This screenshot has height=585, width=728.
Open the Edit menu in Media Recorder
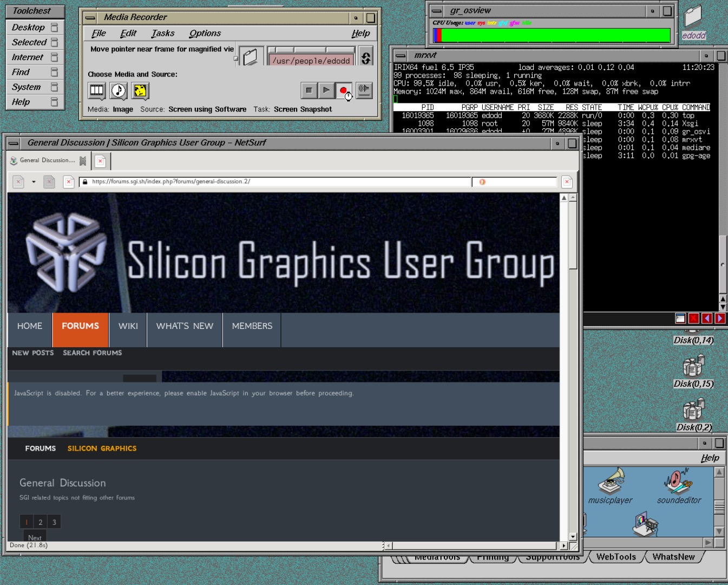click(x=128, y=33)
